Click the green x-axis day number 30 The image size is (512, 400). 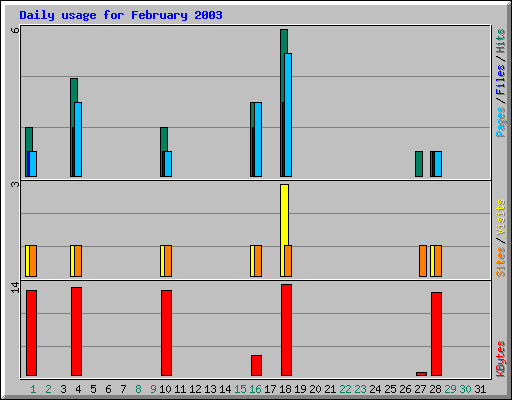click(465, 389)
